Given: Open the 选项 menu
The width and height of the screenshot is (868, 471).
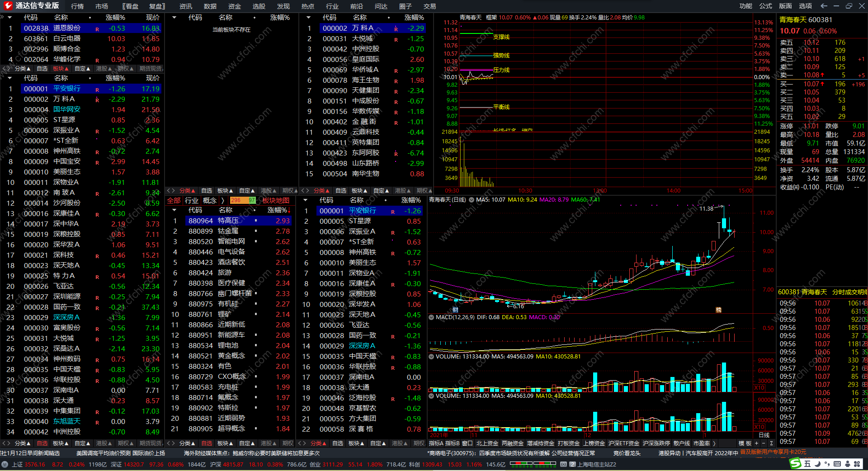Looking at the screenshot, I should coord(806,6).
